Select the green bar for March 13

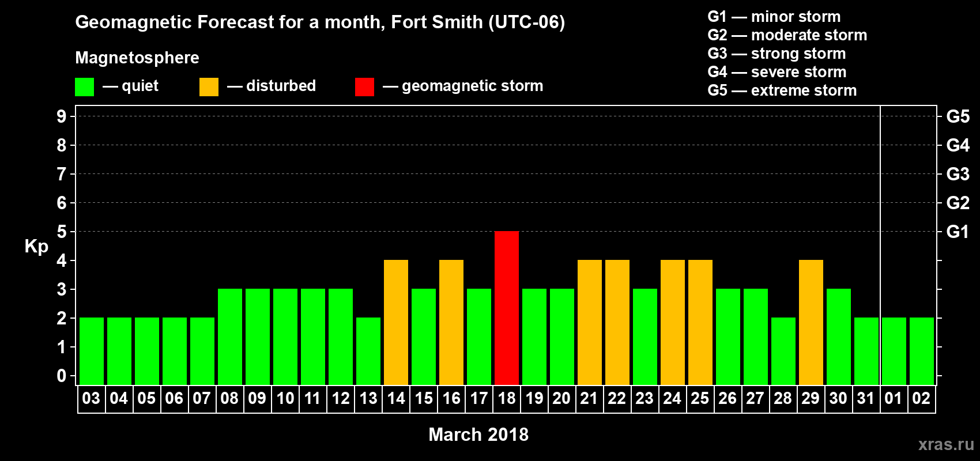pyautogui.click(x=368, y=351)
